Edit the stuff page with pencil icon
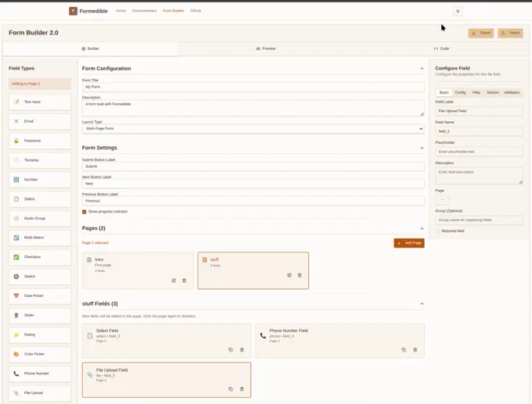 tap(289, 275)
